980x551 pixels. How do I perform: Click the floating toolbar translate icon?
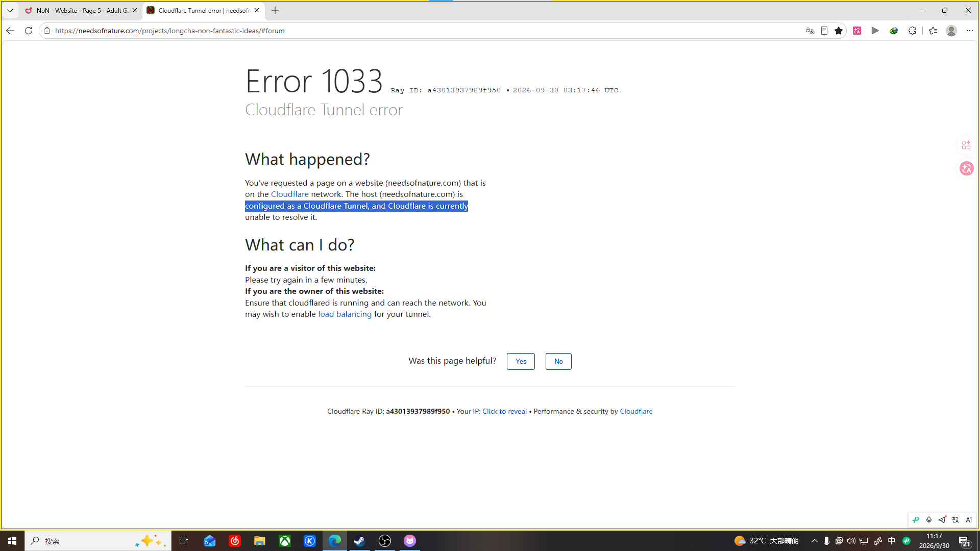pos(955,520)
